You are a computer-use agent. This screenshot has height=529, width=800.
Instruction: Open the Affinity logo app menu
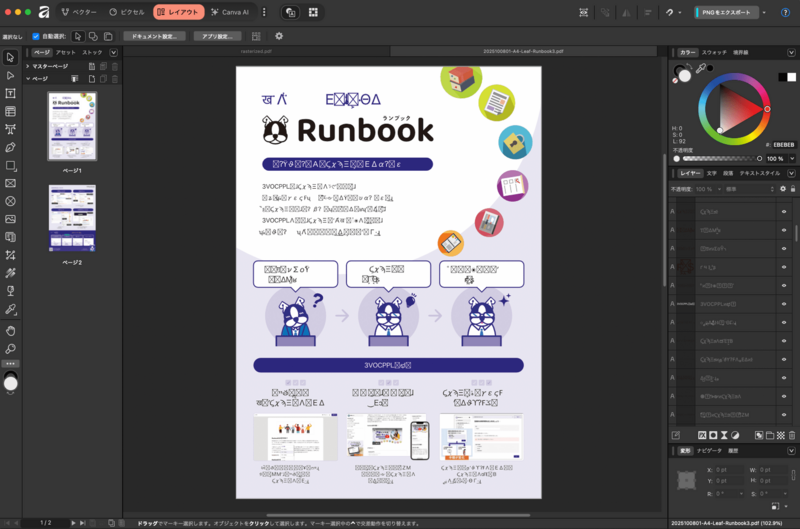point(44,12)
